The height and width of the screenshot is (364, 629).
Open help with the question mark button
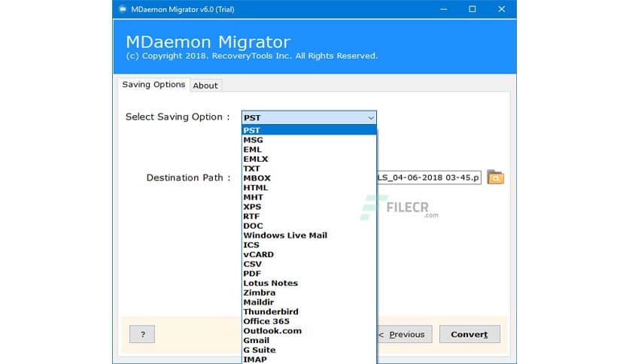(142, 334)
